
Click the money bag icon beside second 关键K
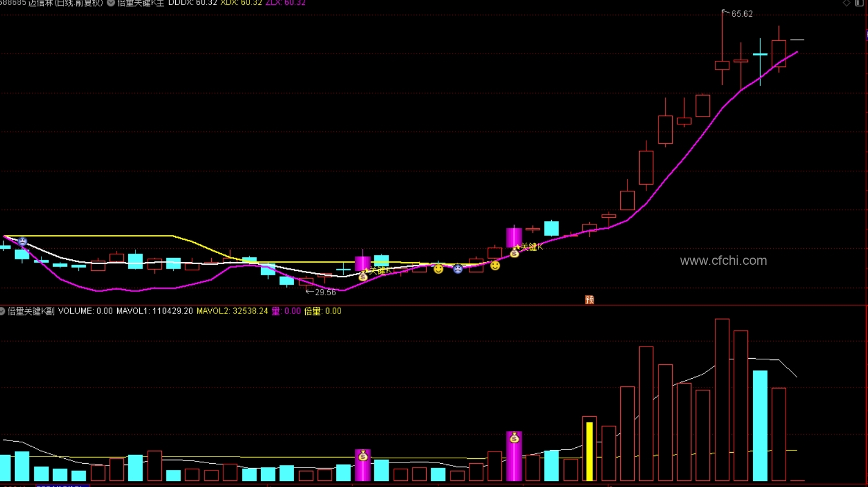514,253
